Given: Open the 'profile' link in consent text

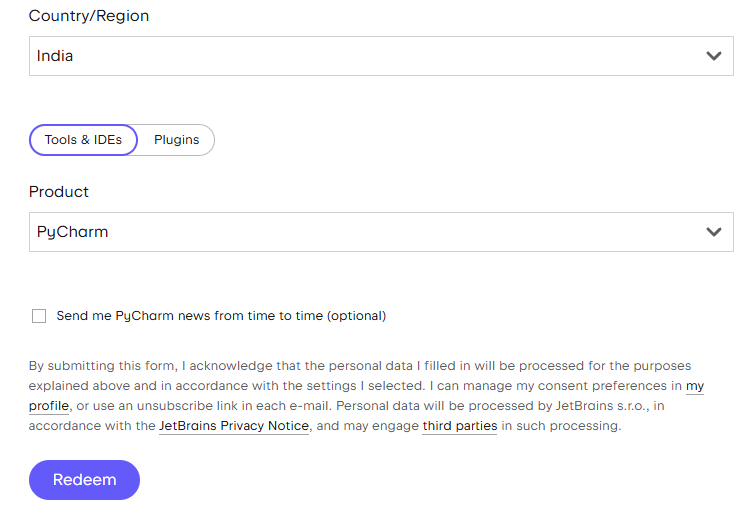Looking at the screenshot, I should [49, 406].
